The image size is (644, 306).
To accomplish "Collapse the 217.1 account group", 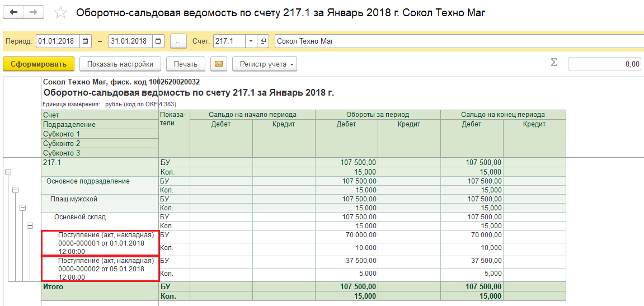I will (8, 172).
